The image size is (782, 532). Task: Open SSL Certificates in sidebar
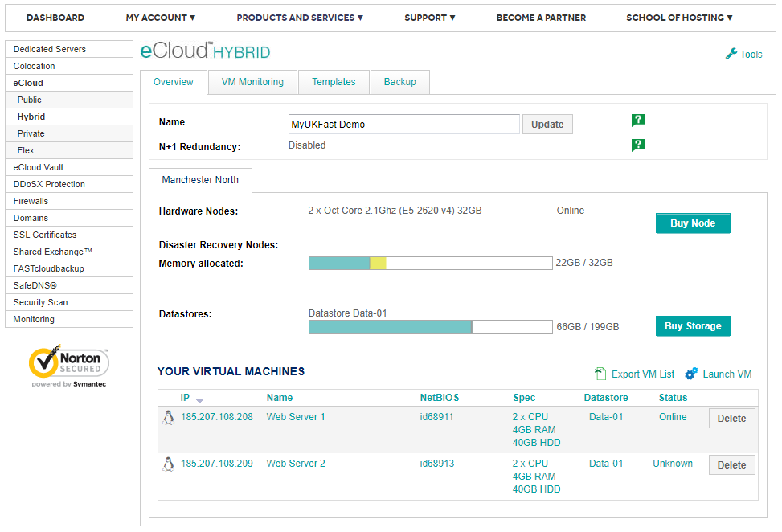pyautogui.click(x=69, y=235)
